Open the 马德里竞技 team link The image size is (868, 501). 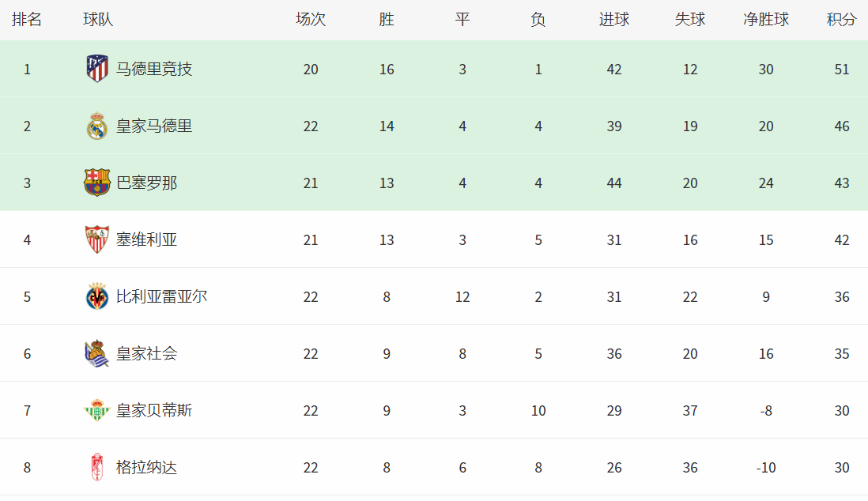tap(154, 70)
